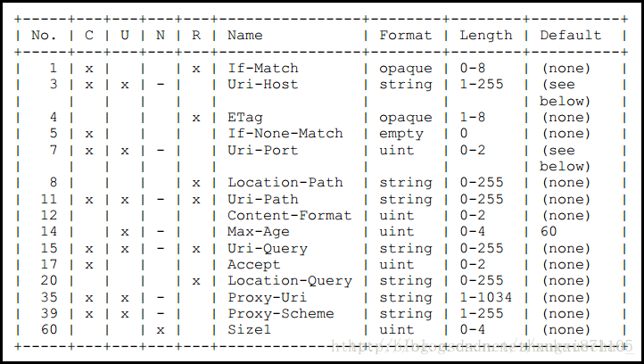Screen dimensions: 644x364
Task: Select the Proxy-Uri entry
Action: 268,297
